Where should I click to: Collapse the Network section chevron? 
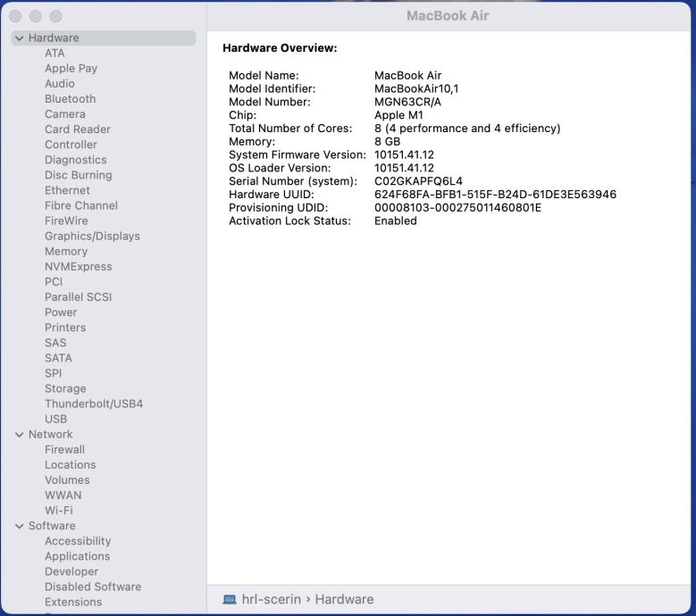point(19,435)
